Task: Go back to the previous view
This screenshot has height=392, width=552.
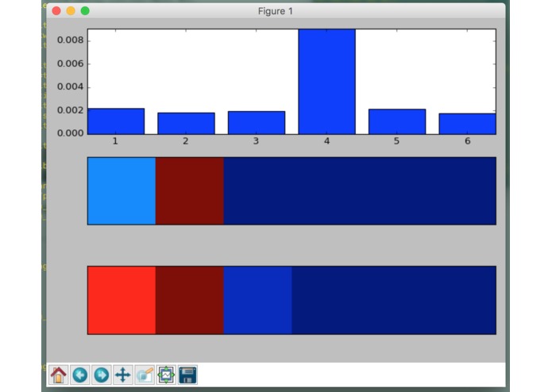Action: [80, 375]
